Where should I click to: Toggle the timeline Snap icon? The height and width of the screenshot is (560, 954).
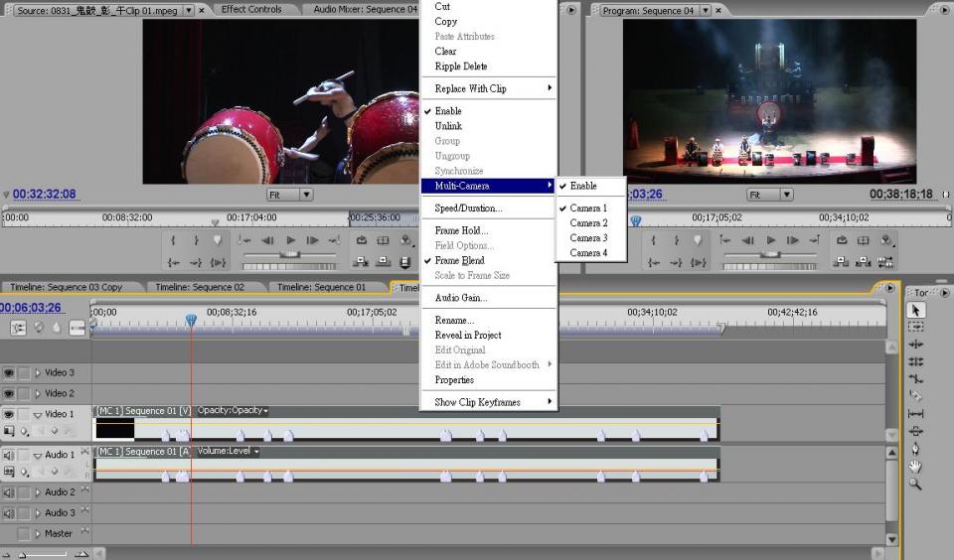point(19,328)
